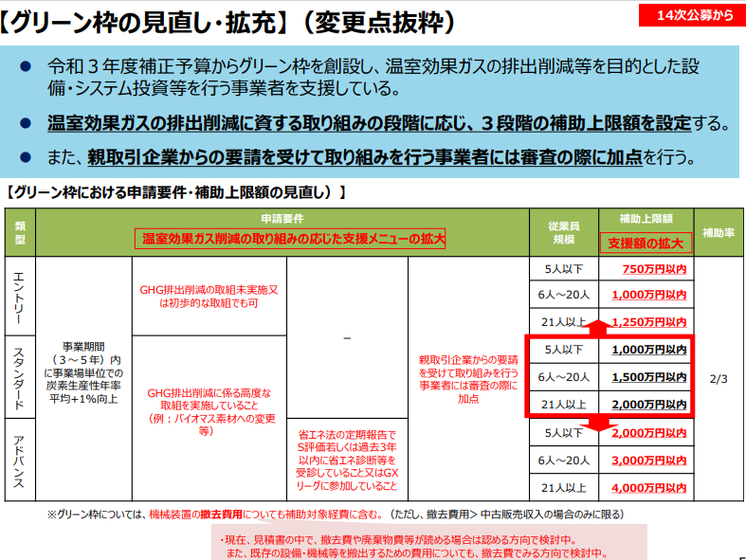Click the blue bullet before また、親取引企業
This screenshot has height=560, width=746.
[x=27, y=157]
